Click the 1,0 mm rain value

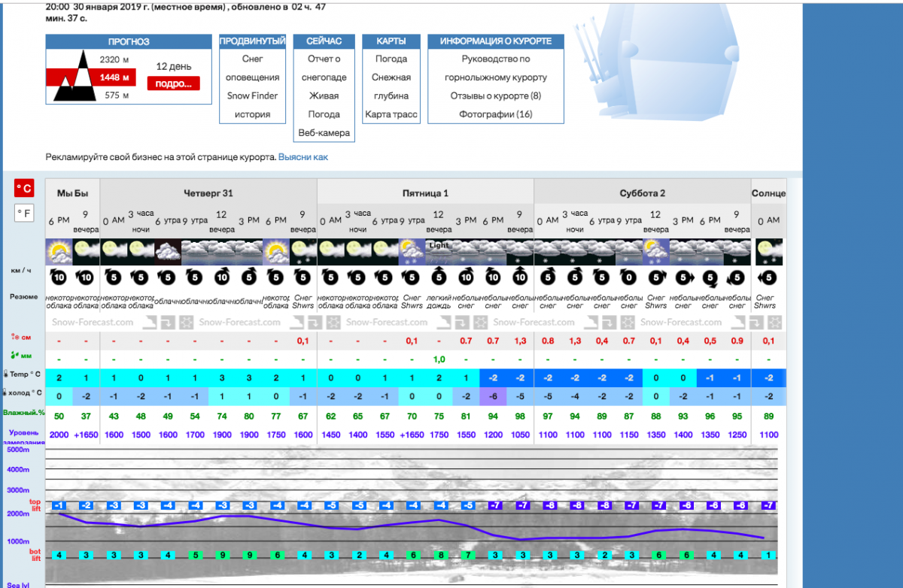(x=439, y=359)
